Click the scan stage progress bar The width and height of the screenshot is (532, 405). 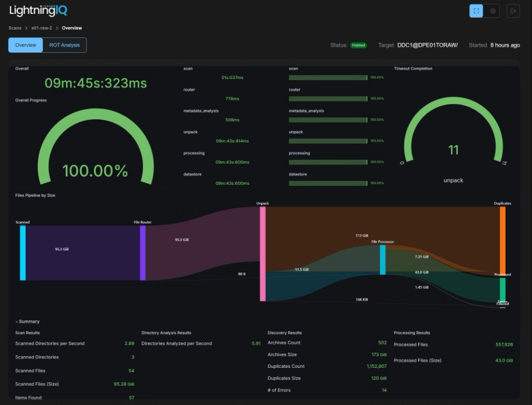coord(328,77)
